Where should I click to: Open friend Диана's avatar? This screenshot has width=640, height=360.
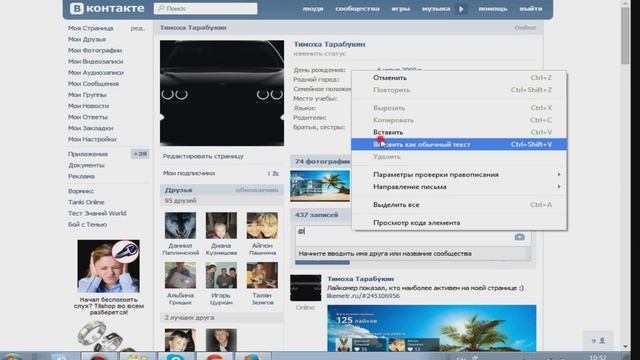coord(221,225)
